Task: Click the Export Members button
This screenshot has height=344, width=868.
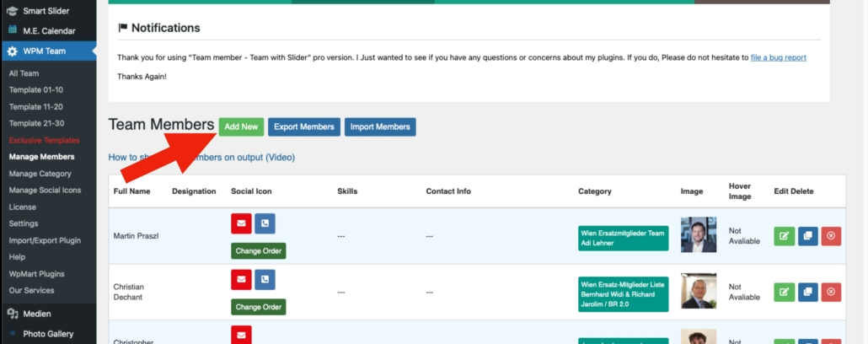Action: (304, 127)
